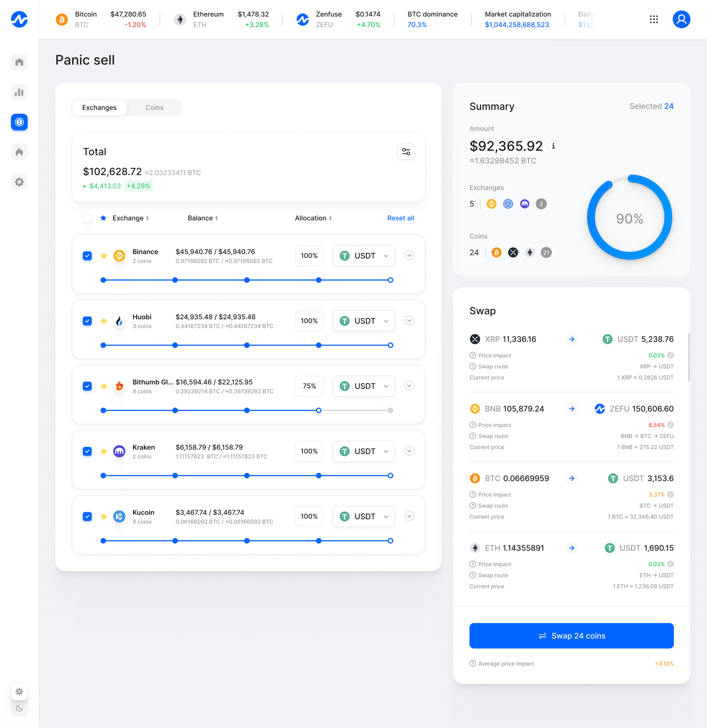Viewport: 707px width, 728px height.
Task: Enable dark mode with the moon toggle
Action: [x=19, y=708]
